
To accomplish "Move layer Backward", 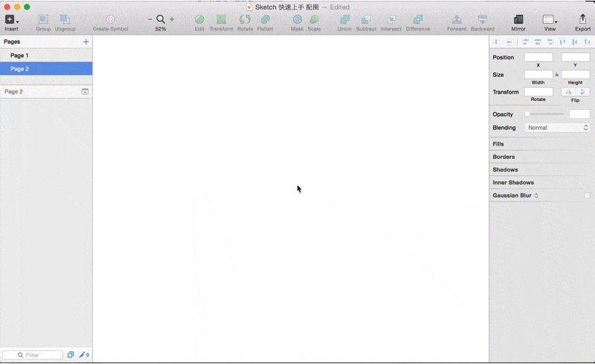I will coord(482,19).
